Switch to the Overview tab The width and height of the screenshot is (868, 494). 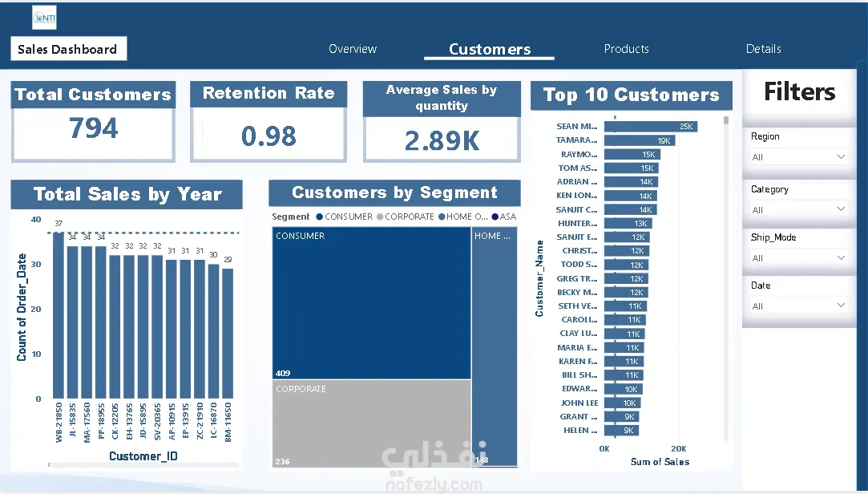coord(353,49)
